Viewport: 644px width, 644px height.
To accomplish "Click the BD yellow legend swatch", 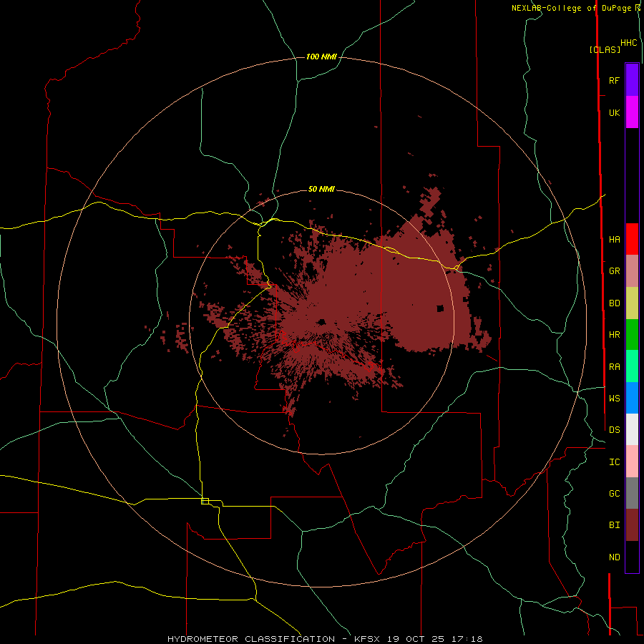I will point(632,303).
